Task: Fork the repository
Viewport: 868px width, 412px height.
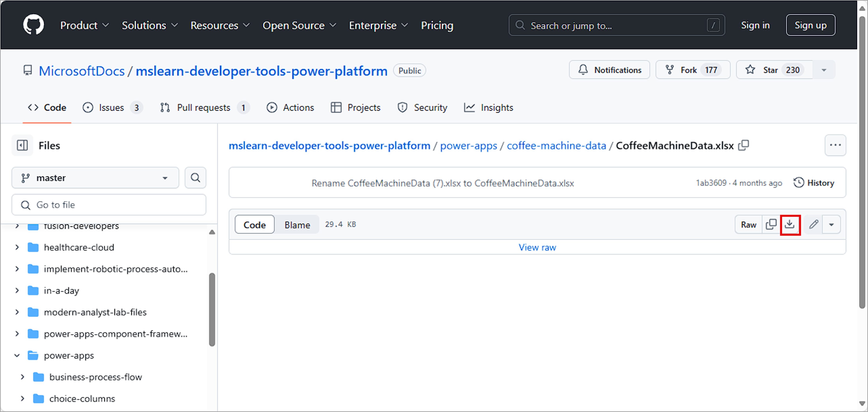Action: [x=693, y=70]
